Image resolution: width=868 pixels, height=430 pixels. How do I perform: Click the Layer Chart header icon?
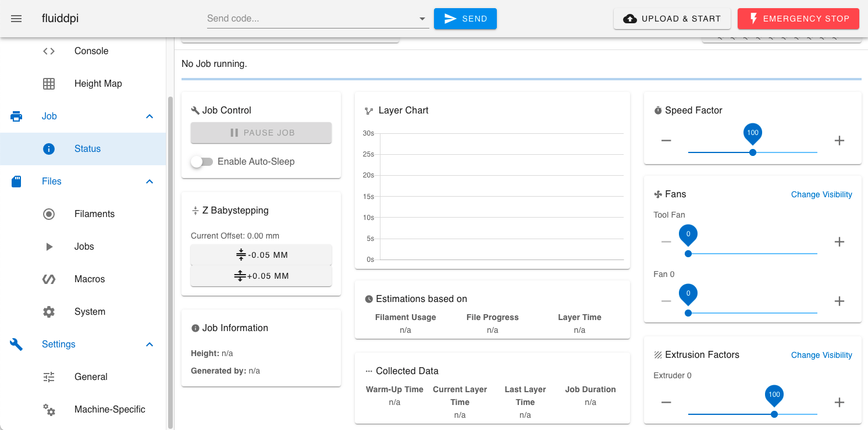pos(369,111)
